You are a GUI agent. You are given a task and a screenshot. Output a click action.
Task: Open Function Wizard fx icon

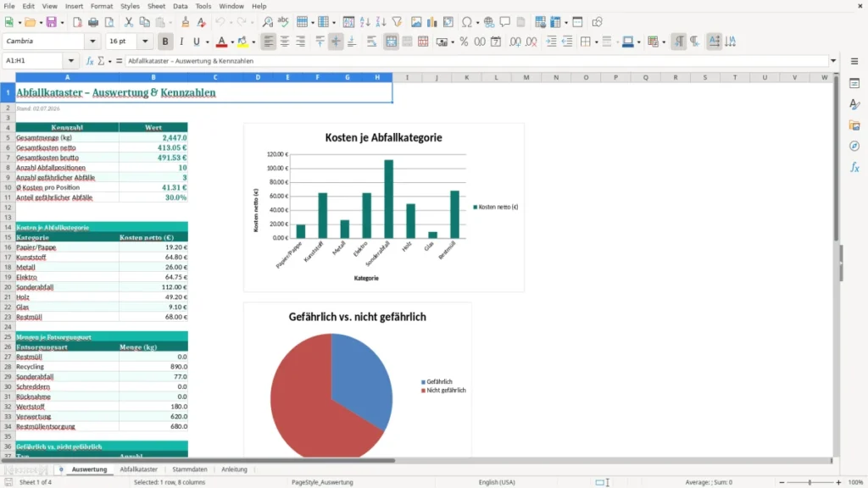coord(90,61)
